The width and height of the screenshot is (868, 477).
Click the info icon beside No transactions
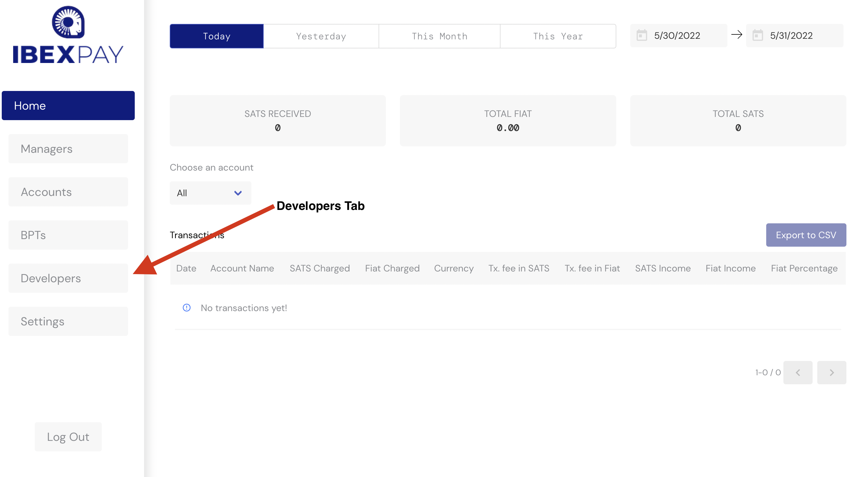pos(186,308)
